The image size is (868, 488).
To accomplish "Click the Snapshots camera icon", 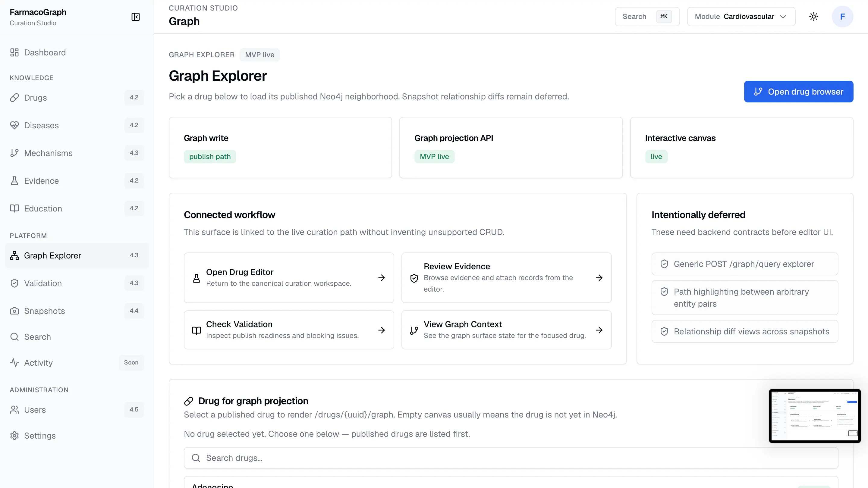I will tap(14, 311).
